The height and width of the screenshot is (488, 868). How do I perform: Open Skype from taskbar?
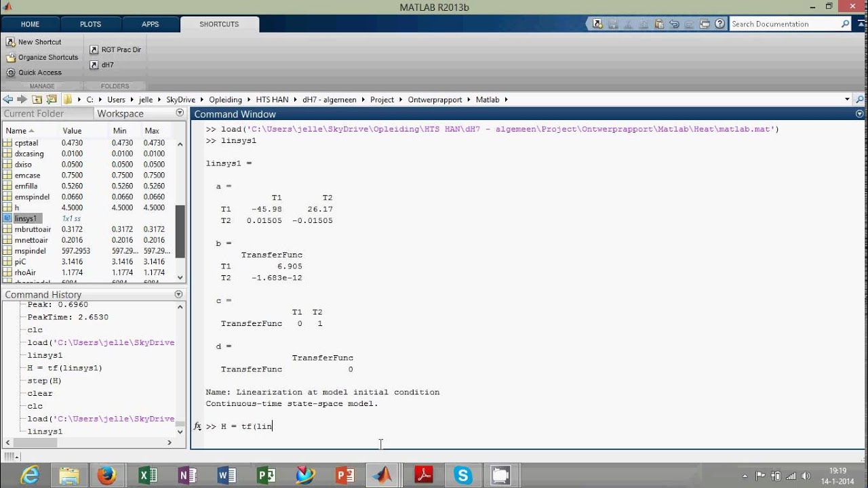463,475
